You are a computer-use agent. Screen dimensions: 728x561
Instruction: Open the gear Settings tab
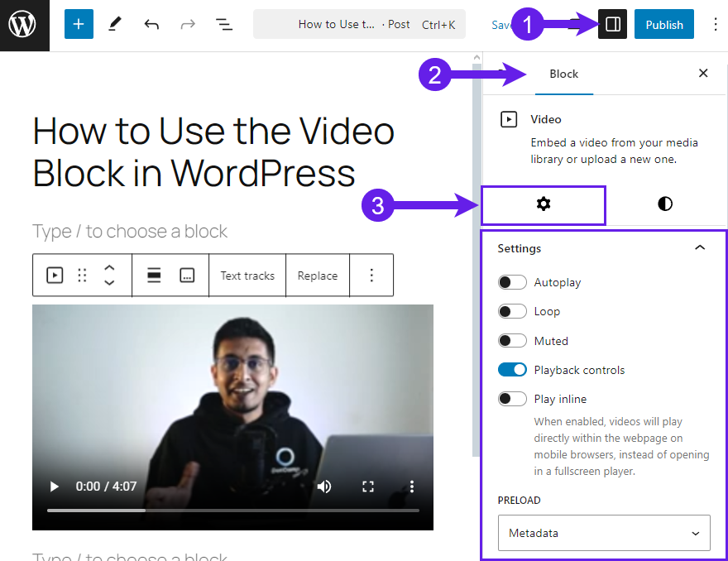coord(544,204)
